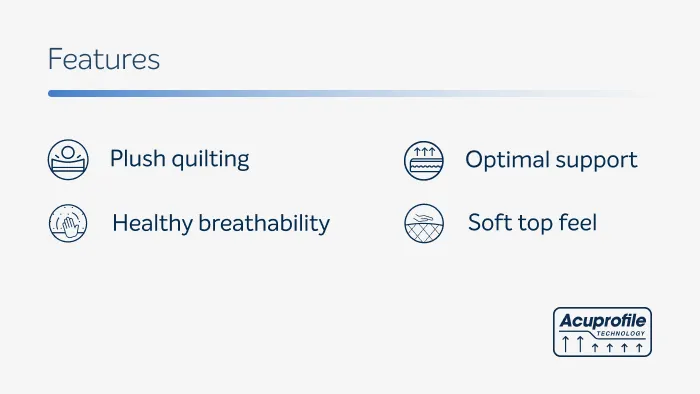This screenshot has width=700, height=394.
Task: Click the short arrows in Acuprofile badge
Action: pyautogui.click(x=617, y=348)
